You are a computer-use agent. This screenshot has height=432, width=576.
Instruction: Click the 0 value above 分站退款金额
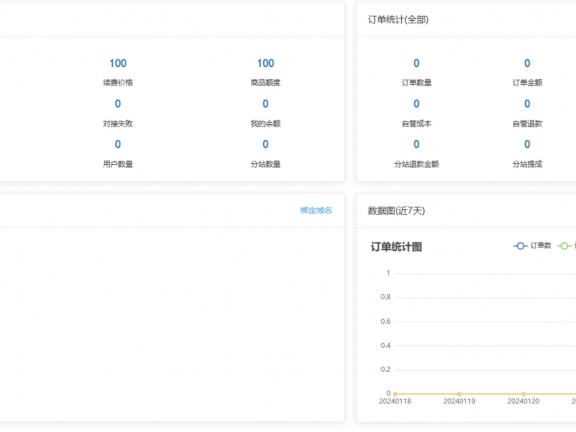(417, 144)
